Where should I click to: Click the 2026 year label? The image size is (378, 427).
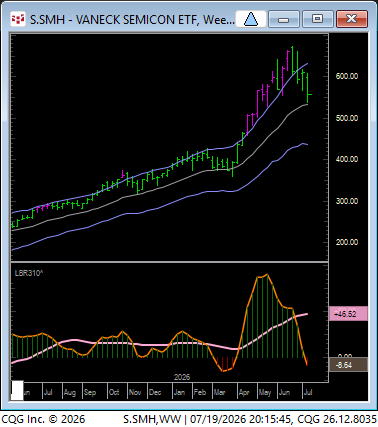(x=182, y=377)
